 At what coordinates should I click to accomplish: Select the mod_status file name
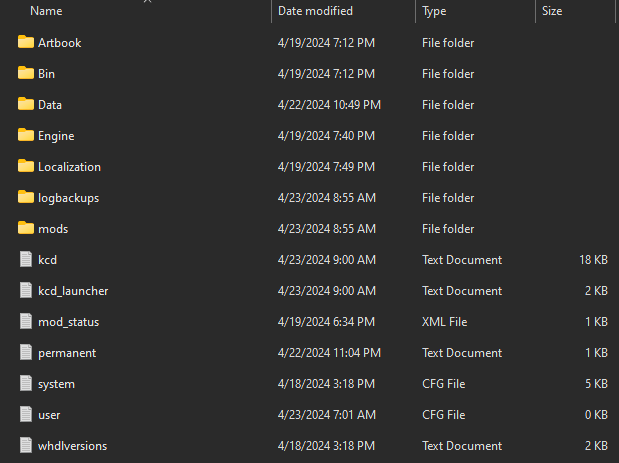point(68,322)
